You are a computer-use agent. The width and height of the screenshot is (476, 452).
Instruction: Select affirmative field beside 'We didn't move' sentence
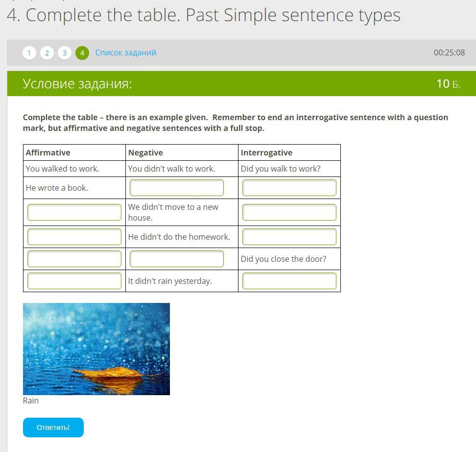tap(74, 212)
